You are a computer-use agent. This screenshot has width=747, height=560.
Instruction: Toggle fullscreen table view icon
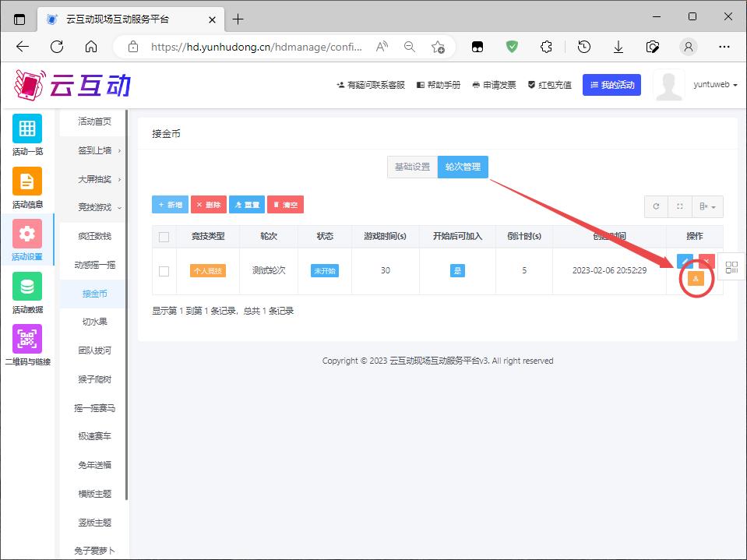point(680,206)
